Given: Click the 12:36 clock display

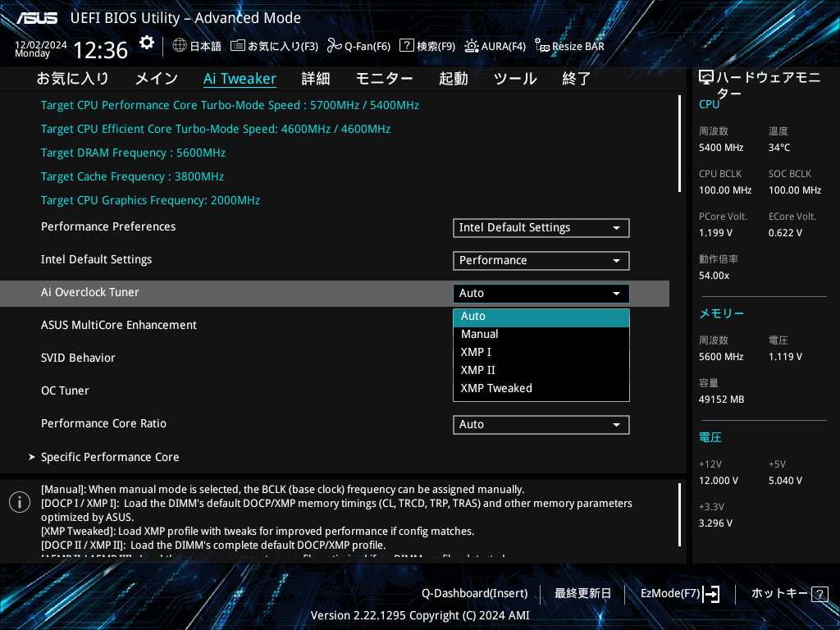Looking at the screenshot, I should click(100, 50).
